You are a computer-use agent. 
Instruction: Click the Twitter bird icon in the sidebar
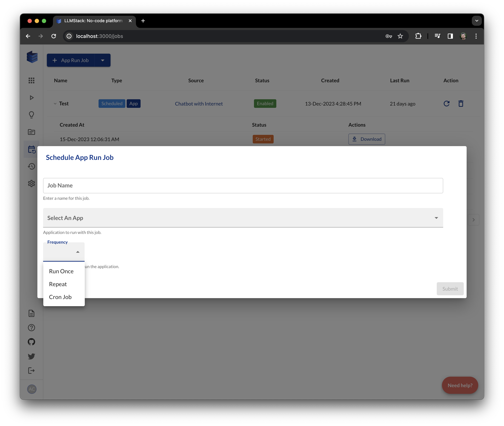(x=31, y=356)
